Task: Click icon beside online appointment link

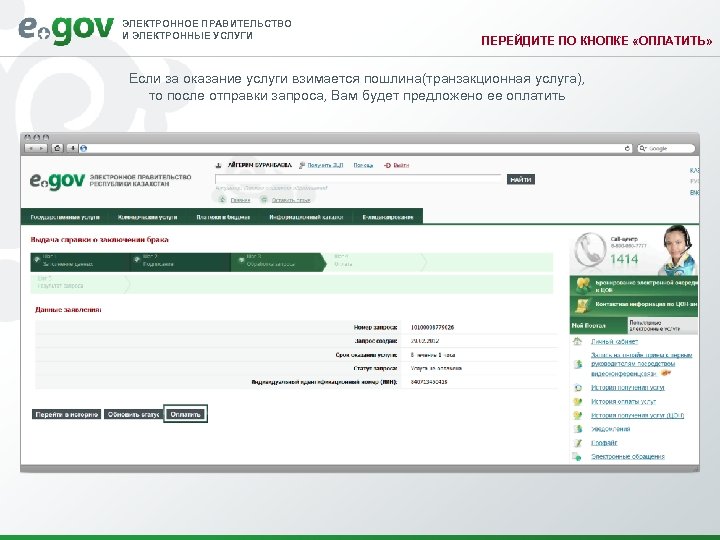Action: pyautogui.click(x=578, y=364)
